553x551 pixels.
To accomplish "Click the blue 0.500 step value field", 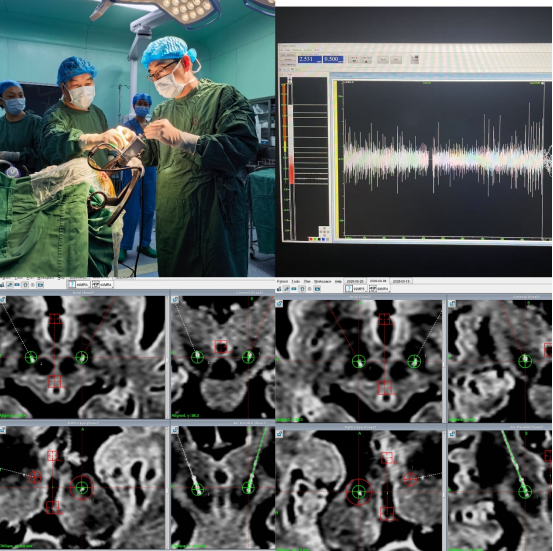I will 333,59.
